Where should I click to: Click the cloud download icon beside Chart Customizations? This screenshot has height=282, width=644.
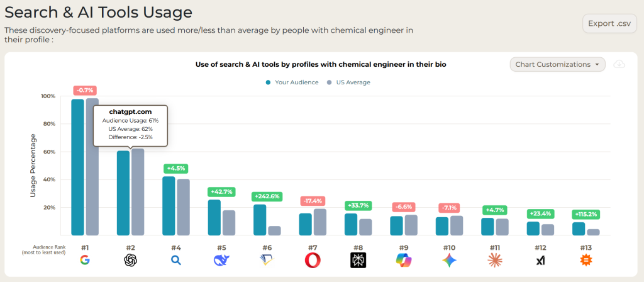click(619, 64)
